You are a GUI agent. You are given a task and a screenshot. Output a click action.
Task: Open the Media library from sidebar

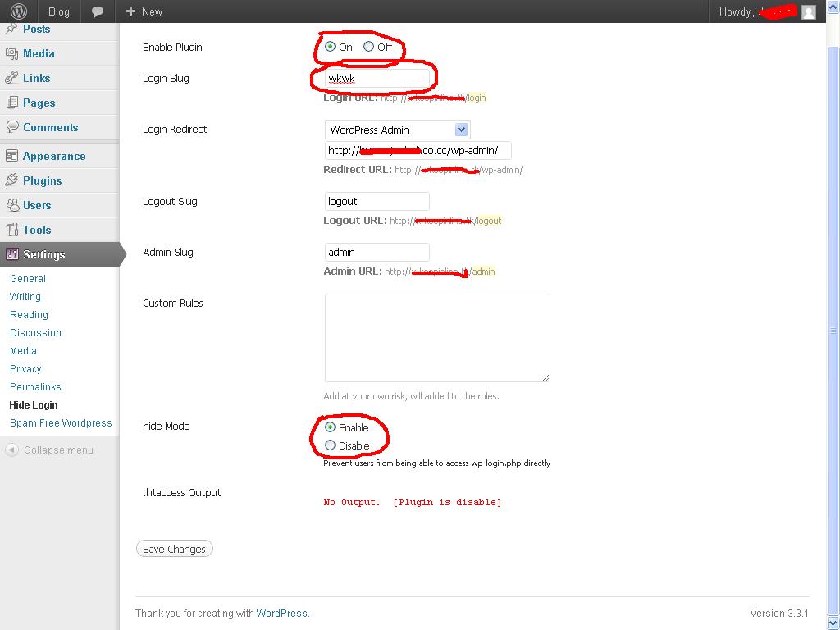point(38,52)
